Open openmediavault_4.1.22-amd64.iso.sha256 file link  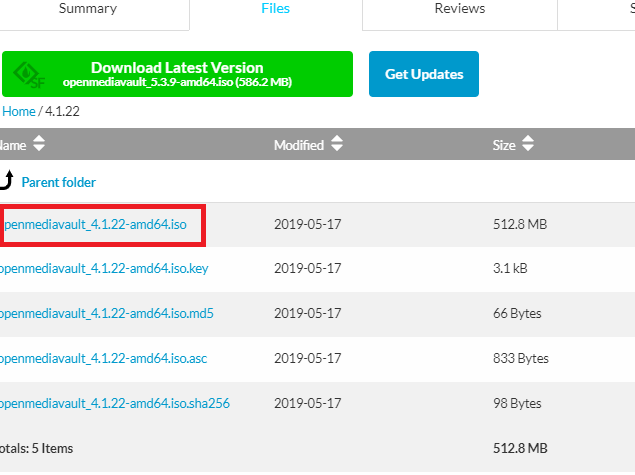[x=115, y=403]
